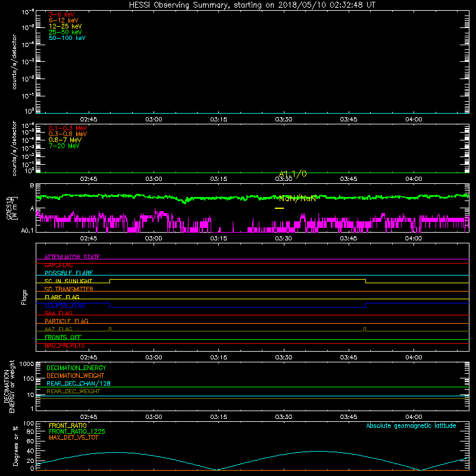Viewport: 476px width, 476px height.
Task: Select the ECLIPSE_FLAG label
Action: pyautogui.click(x=65, y=305)
